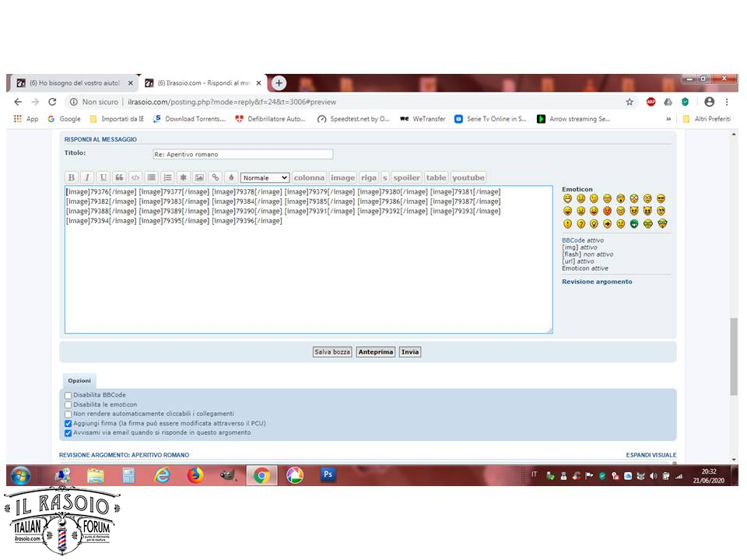This screenshot has height=560, width=747.
Task: Uncheck Aggiungi firma checkbox
Action: point(68,423)
